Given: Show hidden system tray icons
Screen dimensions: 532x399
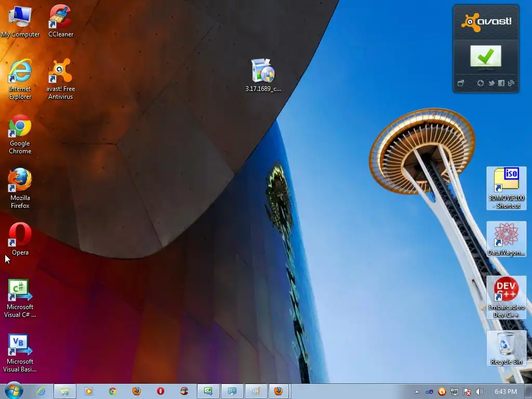Looking at the screenshot, I should point(417,392).
